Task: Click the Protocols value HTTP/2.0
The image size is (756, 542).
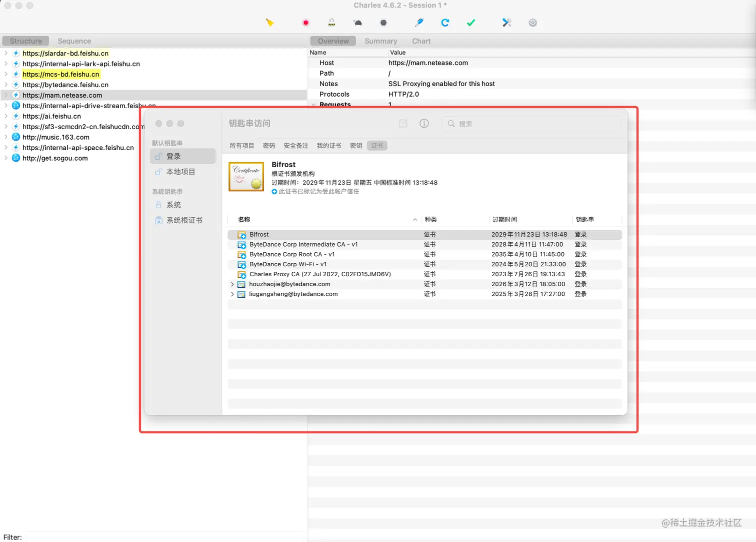Action: point(403,94)
